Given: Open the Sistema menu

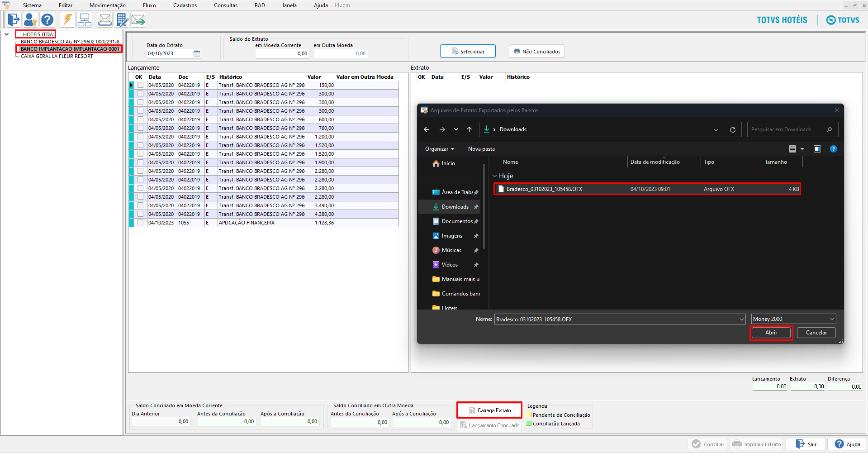Looking at the screenshot, I should point(32,5).
